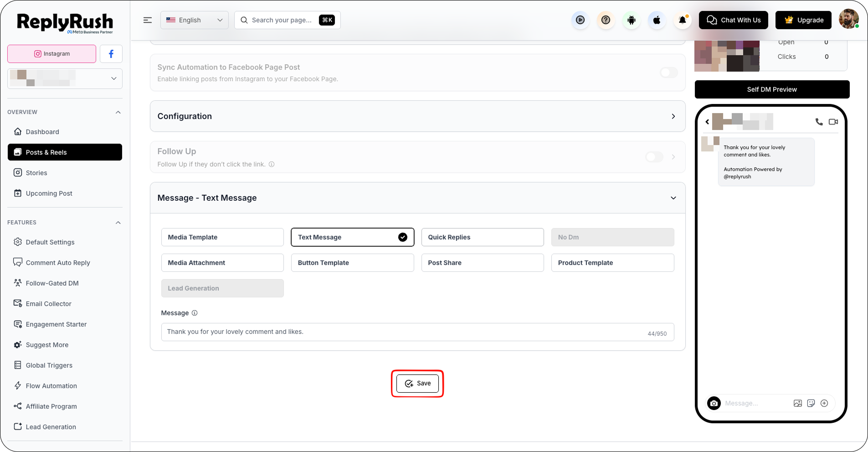Screen dimensions: 868x452
Task: Select the Instagram platform button
Action: pyautogui.click(x=51, y=54)
